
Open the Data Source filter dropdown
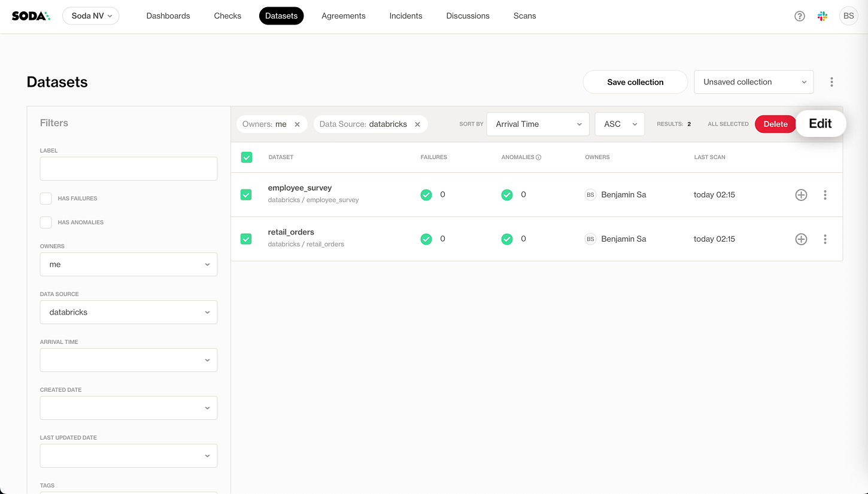129,312
